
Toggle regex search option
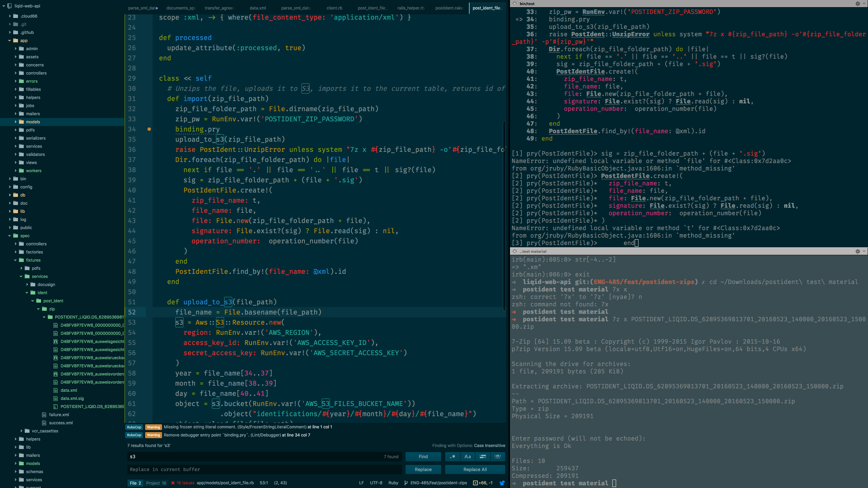[x=452, y=456]
